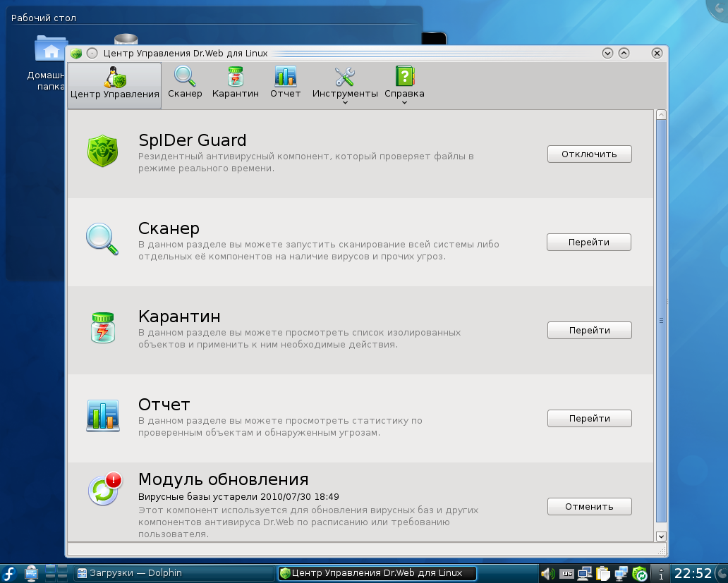This screenshot has width=728, height=583.
Task: Click the text Вирусные базы устарели 2010/07/30 18:49
Action: tap(238, 497)
